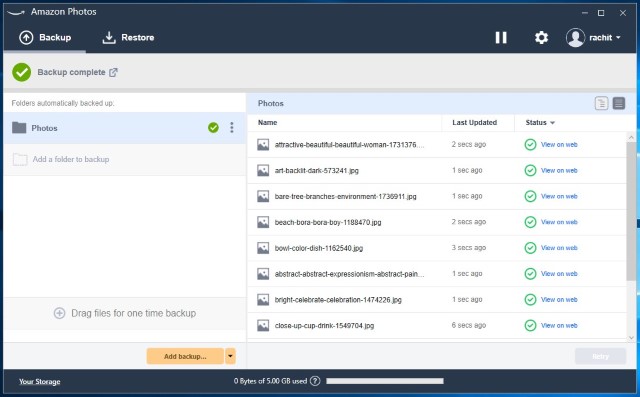This screenshot has width=640, height=397.
Task: Open the external link icon next to Backup complete
Action: [x=113, y=72]
